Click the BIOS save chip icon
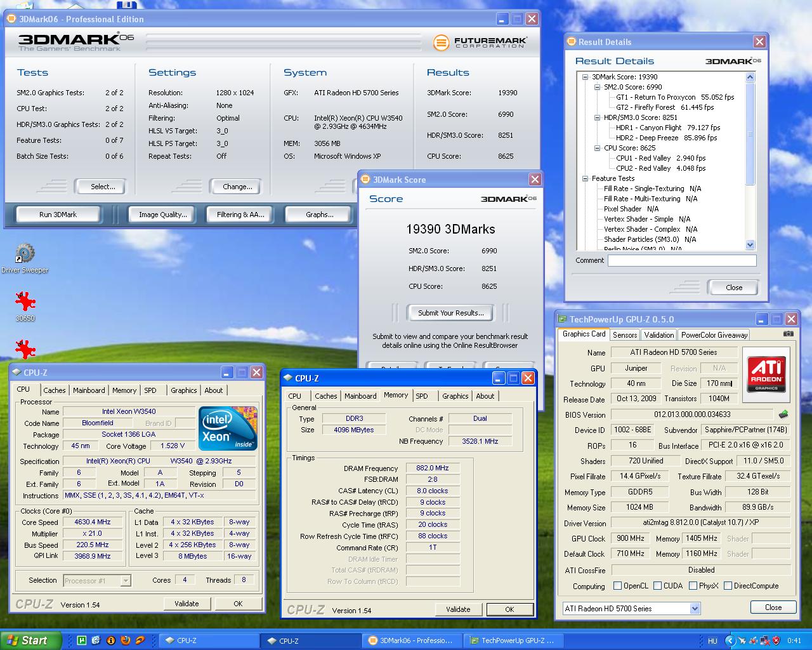Screen dimensions: 812x650 pyautogui.click(x=783, y=415)
